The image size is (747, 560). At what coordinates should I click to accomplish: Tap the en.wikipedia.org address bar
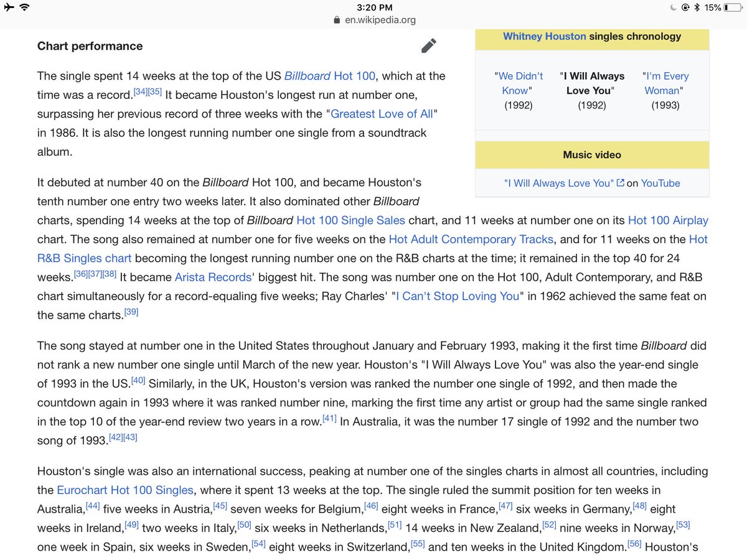point(375,20)
